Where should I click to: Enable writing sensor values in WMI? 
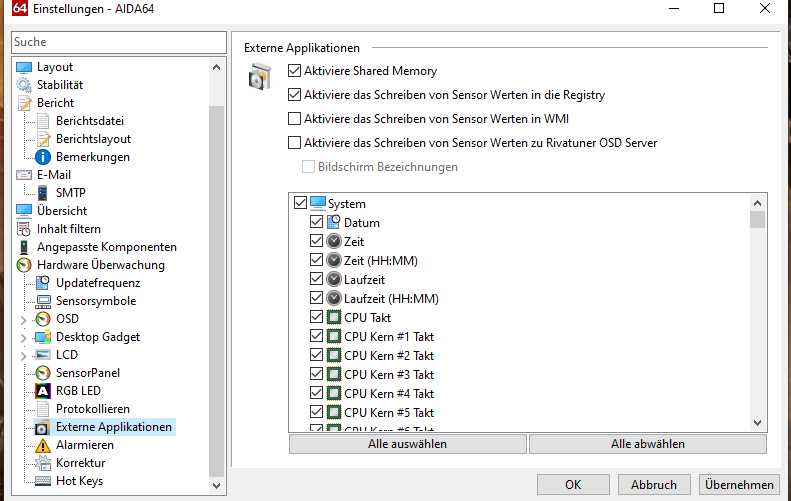click(295, 119)
